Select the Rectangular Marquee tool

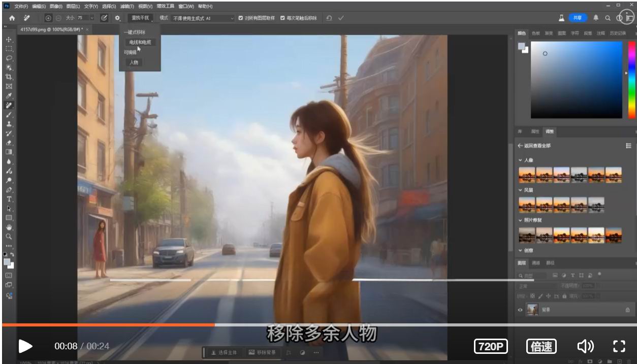pyautogui.click(x=9, y=49)
